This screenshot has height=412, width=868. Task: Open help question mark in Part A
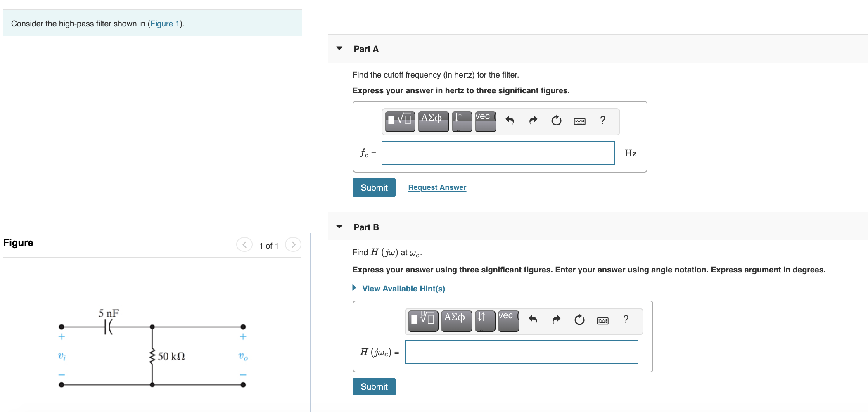(602, 120)
